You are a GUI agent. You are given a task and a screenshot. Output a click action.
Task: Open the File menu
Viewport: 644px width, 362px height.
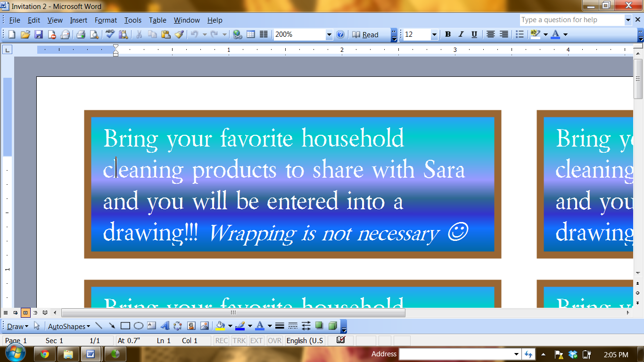click(15, 20)
